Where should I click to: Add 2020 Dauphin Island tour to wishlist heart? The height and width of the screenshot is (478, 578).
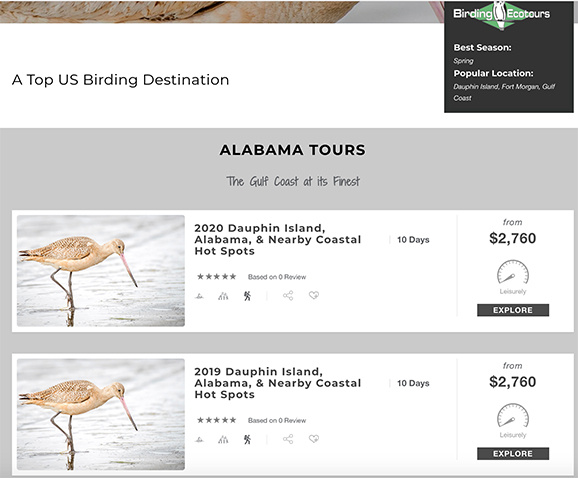[x=314, y=295]
